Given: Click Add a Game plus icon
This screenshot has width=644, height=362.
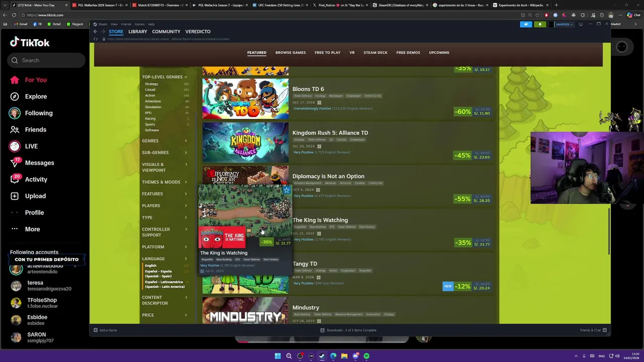Looking at the screenshot, I should click(96, 330).
